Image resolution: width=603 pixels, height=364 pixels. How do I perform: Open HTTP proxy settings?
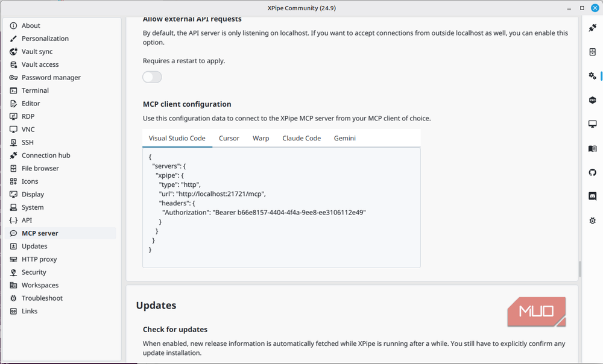click(x=61, y=259)
